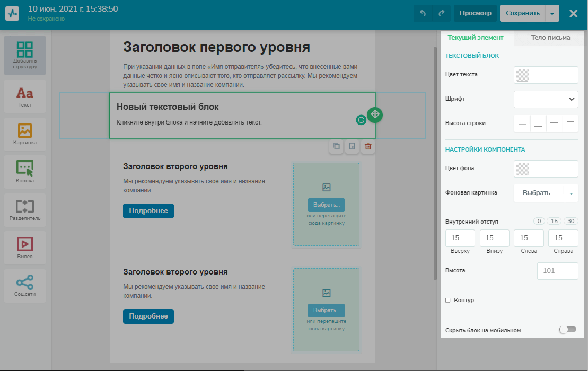
Task: Click the undo arrow in top bar
Action: pyautogui.click(x=423, y=13)
